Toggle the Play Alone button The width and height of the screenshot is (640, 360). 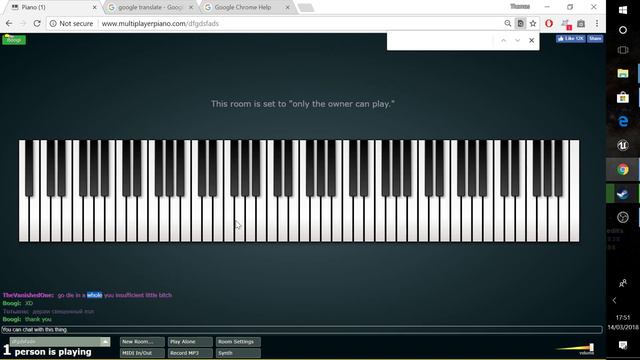point(190,342)
